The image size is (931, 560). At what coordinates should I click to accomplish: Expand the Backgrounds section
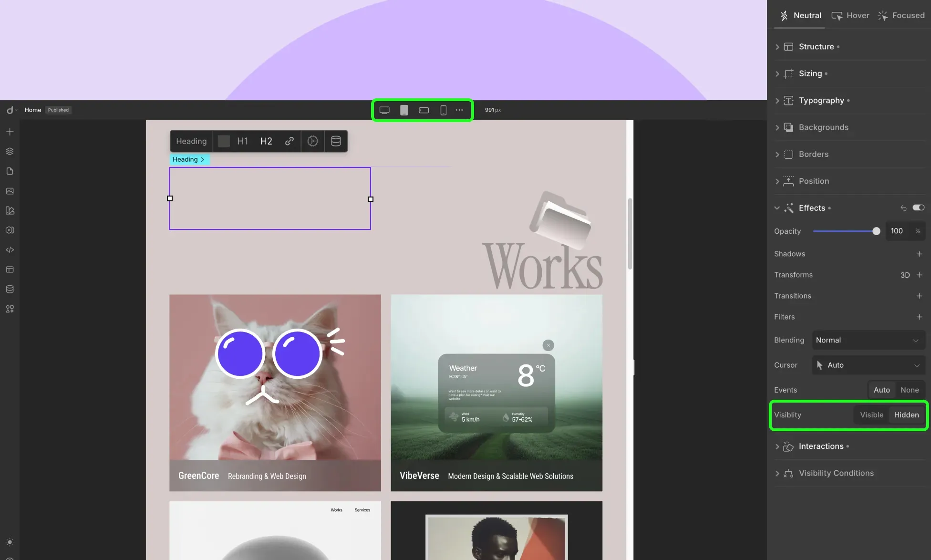point(849,127)
